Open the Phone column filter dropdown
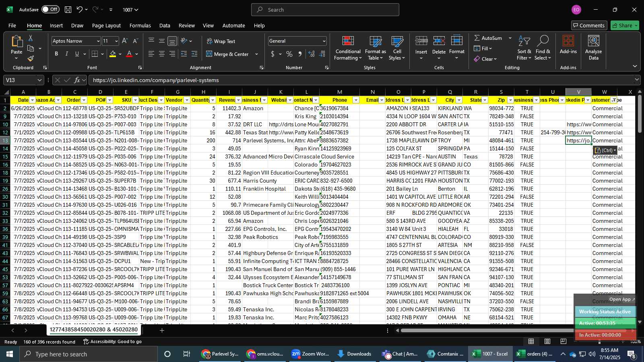 click(356, 100)
